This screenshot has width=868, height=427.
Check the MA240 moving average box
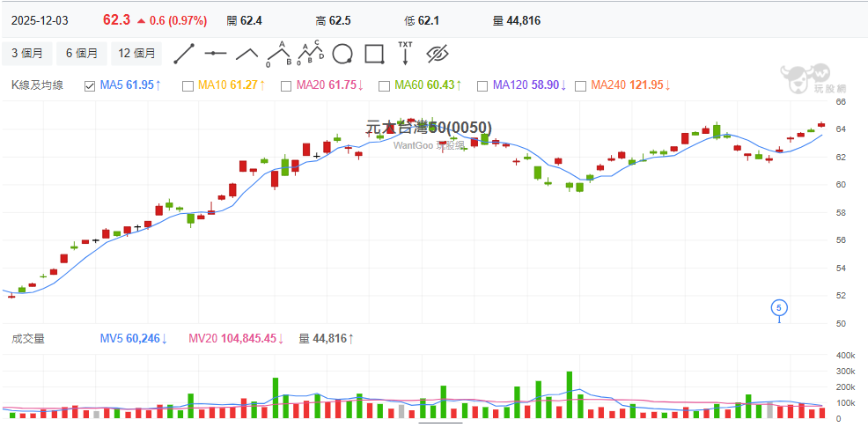[x=580, y=85]
